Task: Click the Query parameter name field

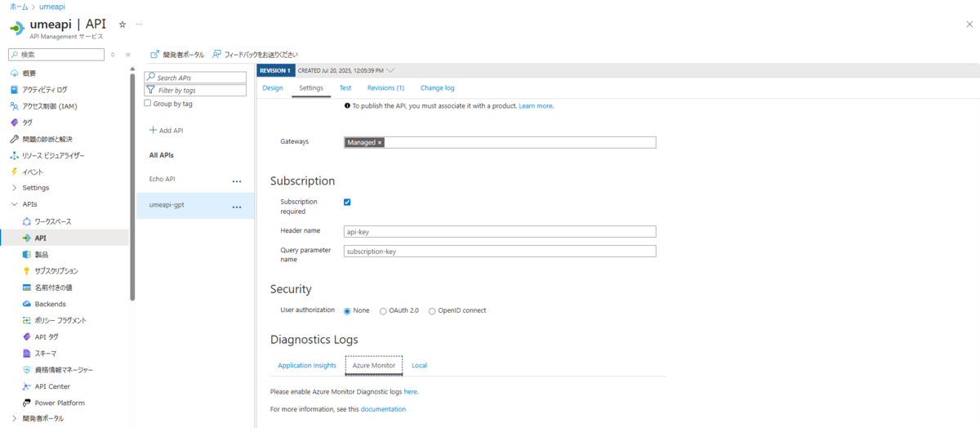Action: click(500, 252)
